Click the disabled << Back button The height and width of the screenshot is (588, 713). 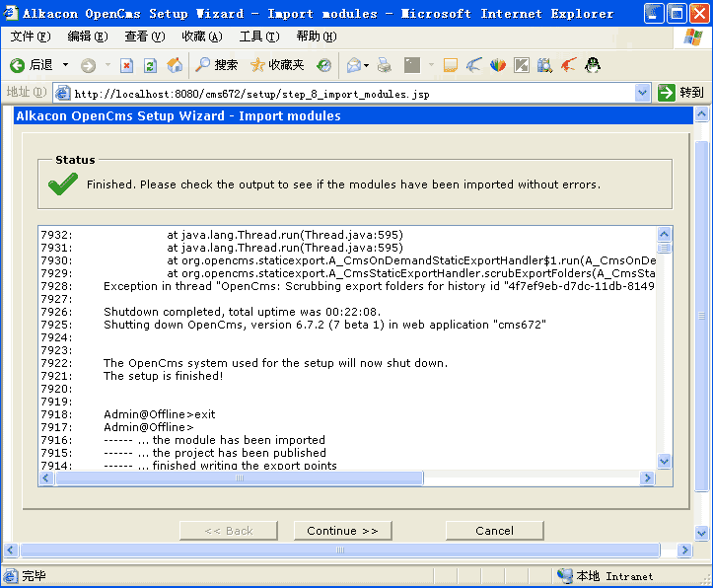pyautogui.click(x=229, y=531)
